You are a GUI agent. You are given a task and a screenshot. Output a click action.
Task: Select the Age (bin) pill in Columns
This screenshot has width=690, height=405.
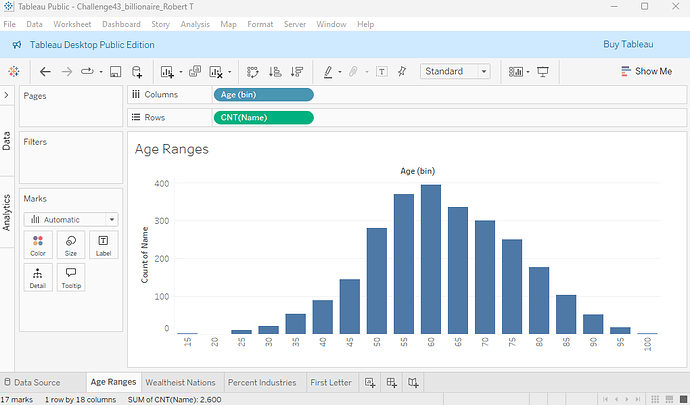(x=263, y=95)
